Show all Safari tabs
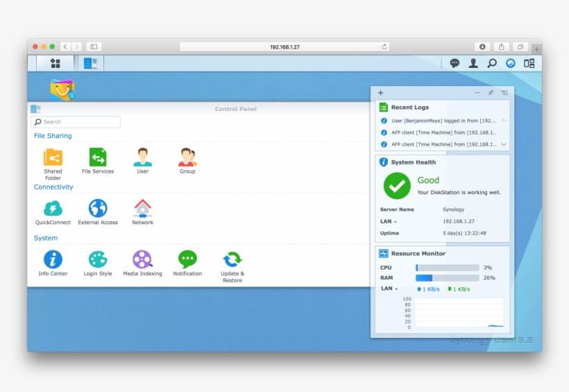 (520, 46)
